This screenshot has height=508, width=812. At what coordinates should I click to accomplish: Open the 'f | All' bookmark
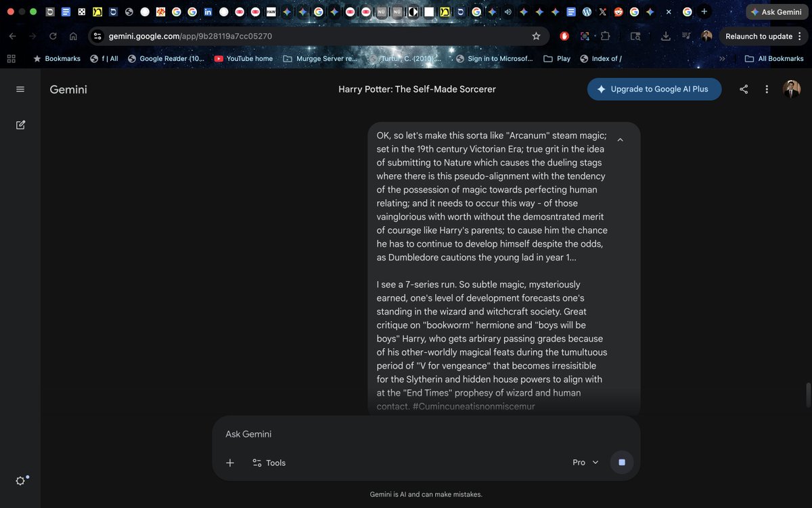(x=104, y=58)
